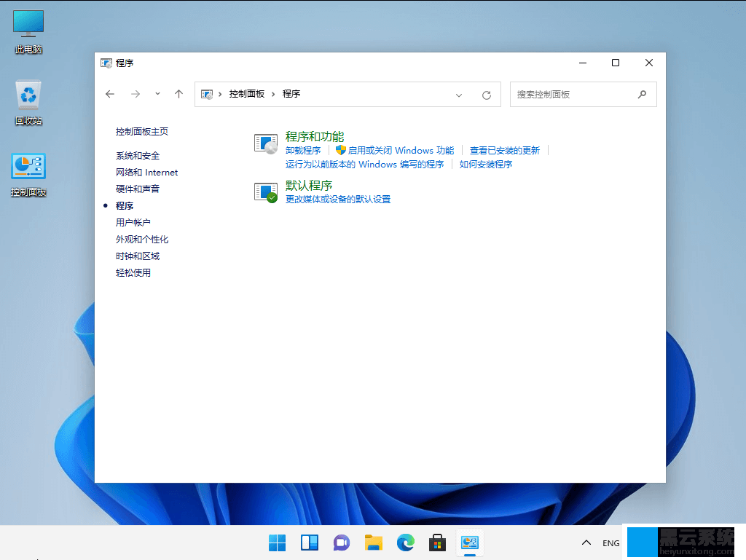This screenshot has height=560, width=746.
Task: Expand the address bar dropdown arrow
Action: point(459,94)
